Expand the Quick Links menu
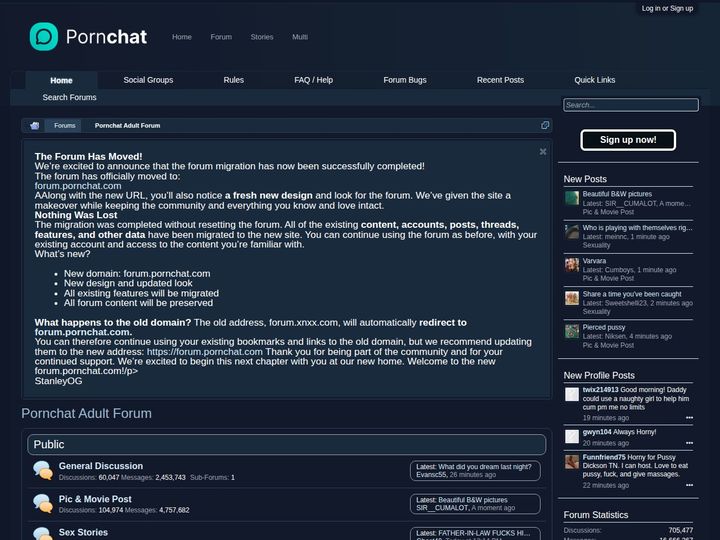Image resolution: width=720 pixels, height=540 pixels. [x=595, y=80]
